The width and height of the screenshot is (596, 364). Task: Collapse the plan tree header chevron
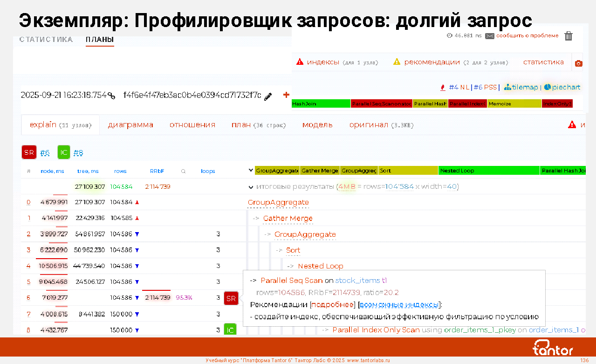click(251, 171)
